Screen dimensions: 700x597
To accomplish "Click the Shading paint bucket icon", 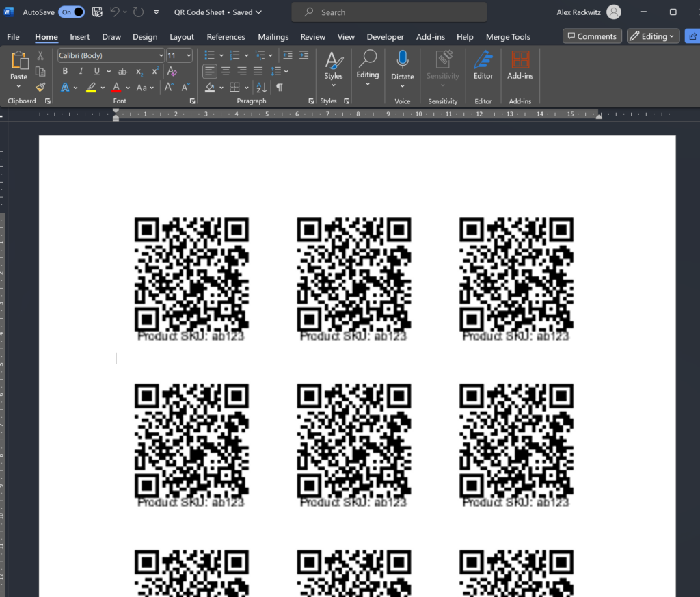I will click(210, 88).
